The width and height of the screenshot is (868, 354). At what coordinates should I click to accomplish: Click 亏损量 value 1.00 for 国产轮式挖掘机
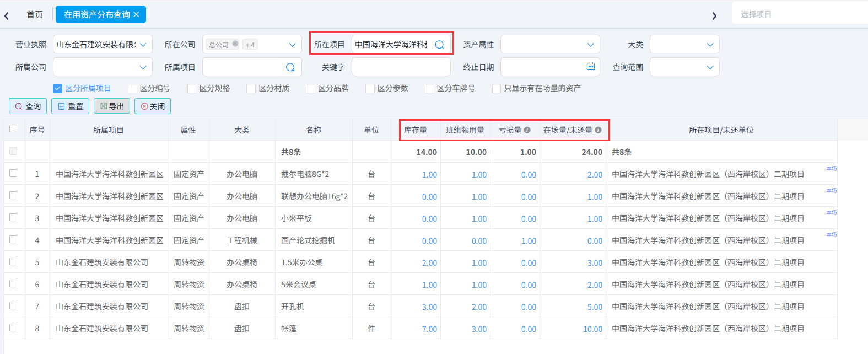(x=529, y=241)
